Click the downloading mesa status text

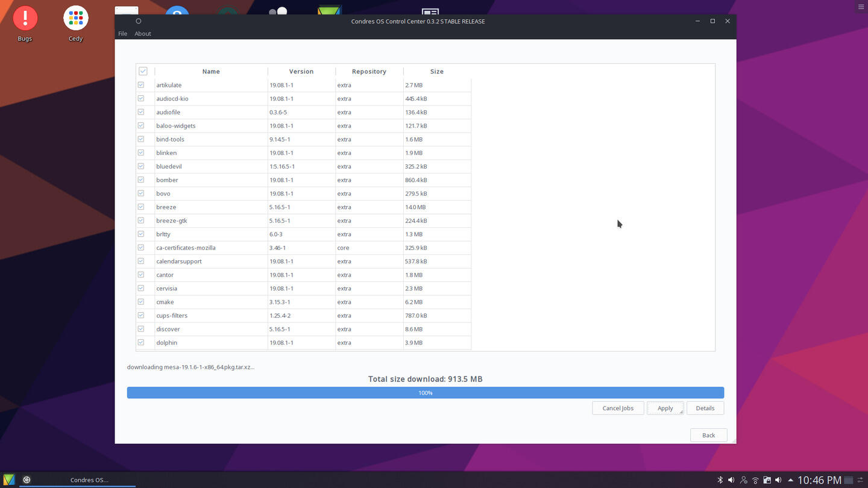pyautogui.click(x=190, y=367)
